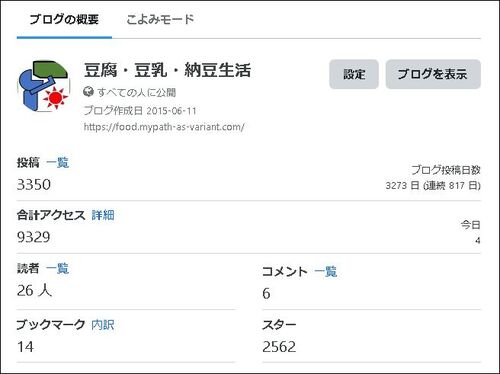Click the reader count 26 人
The width and height of the screenshot is (500, 374).
34,290
